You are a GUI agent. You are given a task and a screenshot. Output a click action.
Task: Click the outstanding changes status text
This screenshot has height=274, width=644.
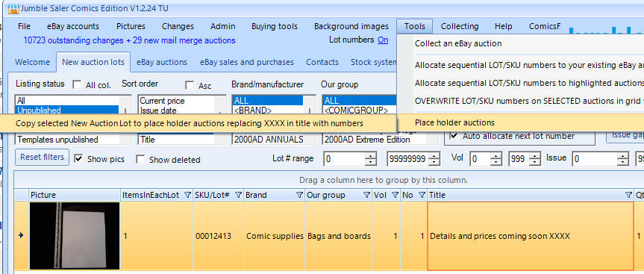coord(129,40)
